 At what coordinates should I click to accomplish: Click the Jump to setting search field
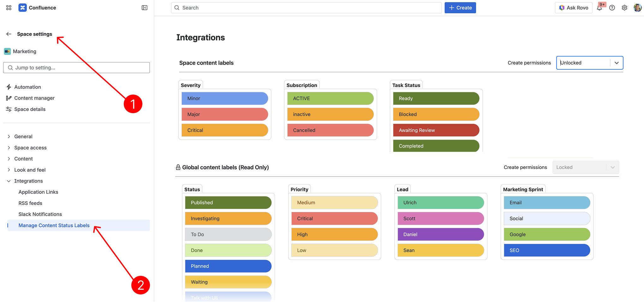(x=76, y=67)
